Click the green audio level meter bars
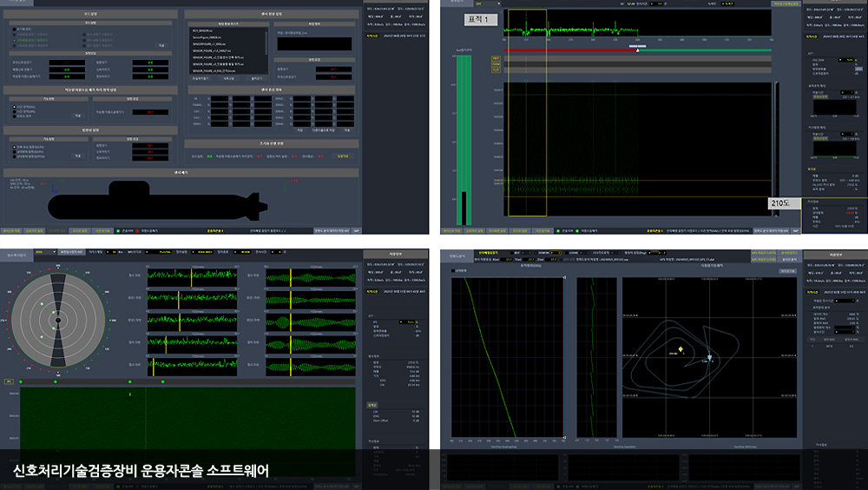The image size is (868, 490). pyautogui.click(x=464, y=140)
